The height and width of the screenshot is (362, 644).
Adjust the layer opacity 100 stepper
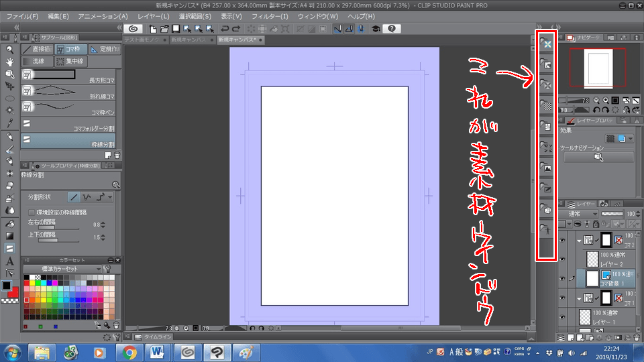[x=637, y=214]
